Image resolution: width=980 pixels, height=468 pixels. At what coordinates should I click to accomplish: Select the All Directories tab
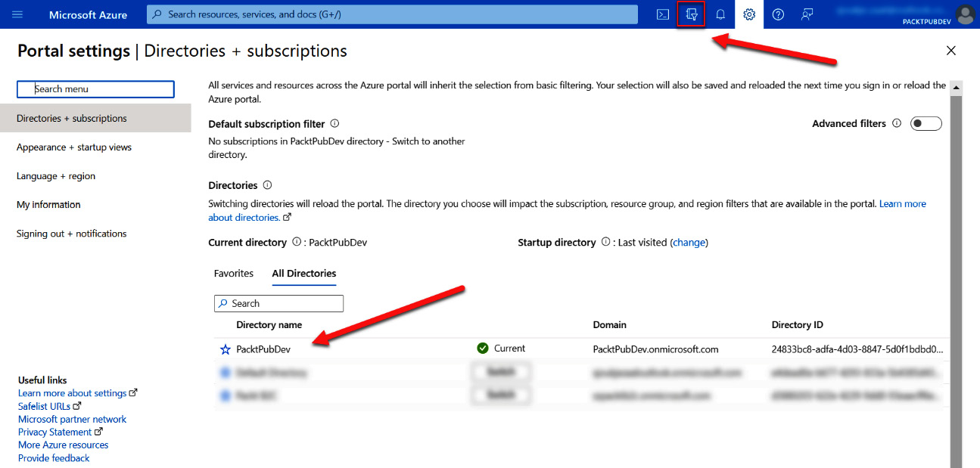pos(304,274)
